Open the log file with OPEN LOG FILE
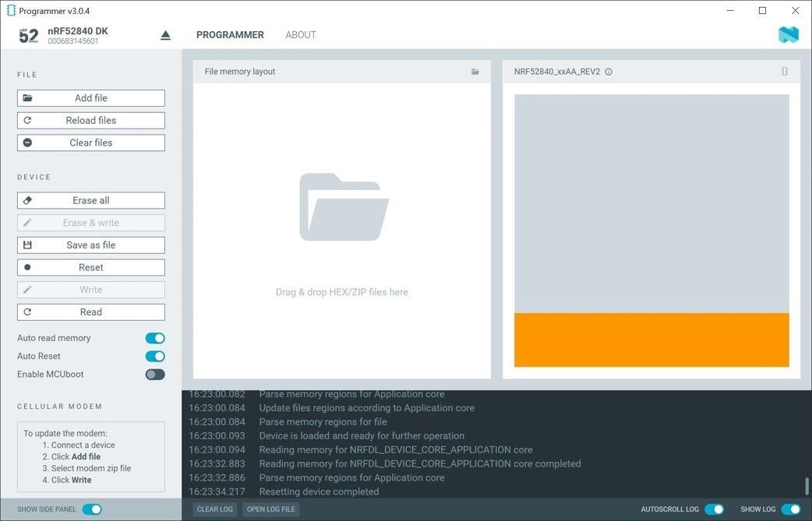This screenshot has width=812, height=521. click(x=270, y=509)
